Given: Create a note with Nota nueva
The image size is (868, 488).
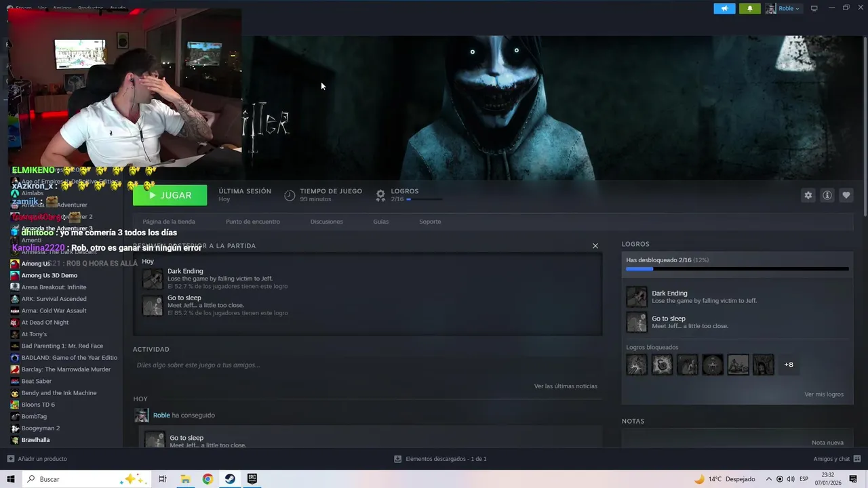Looking at the screenshot, I should coord(827,443).
